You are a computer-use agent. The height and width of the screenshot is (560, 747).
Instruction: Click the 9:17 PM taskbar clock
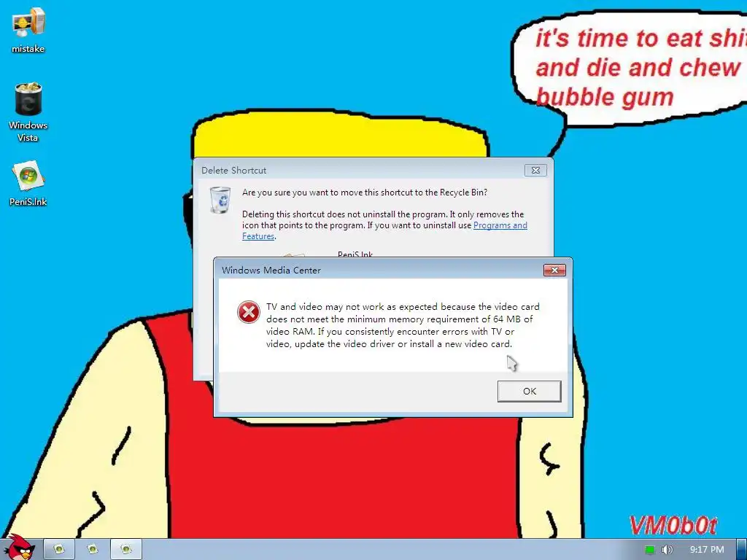[x=707, y=550]
